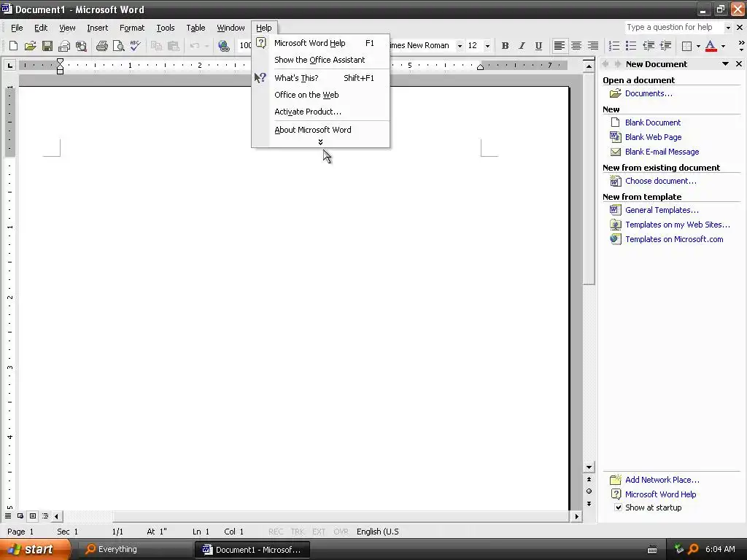Align text right
This screenshot has width=747, height=560.
pyautogui.click(x=592, y=46)
